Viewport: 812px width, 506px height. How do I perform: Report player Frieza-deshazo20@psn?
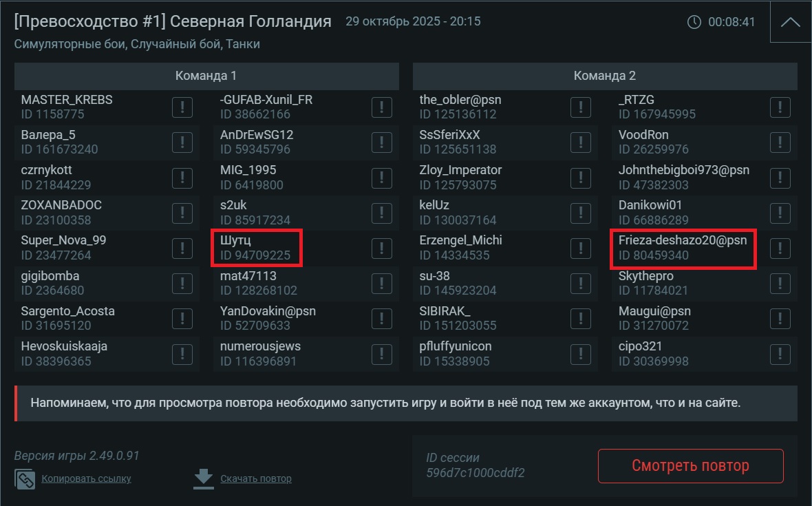[780, 248]
